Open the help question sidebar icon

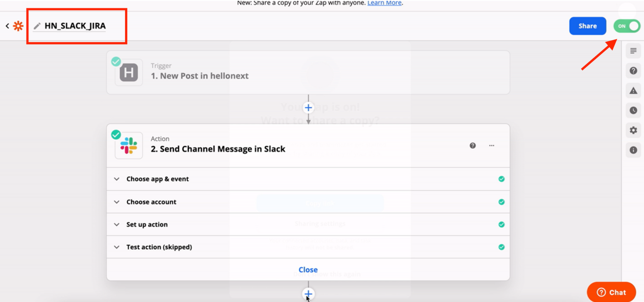[x=633, y=71]
